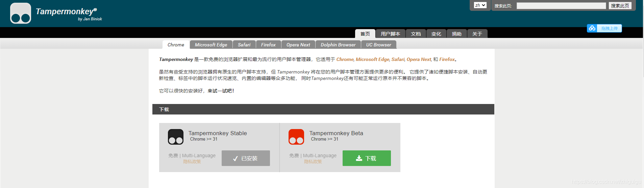644x188 pixels.
Task: Switch to the Opera Next tab
Action: (x=298, y=45)
